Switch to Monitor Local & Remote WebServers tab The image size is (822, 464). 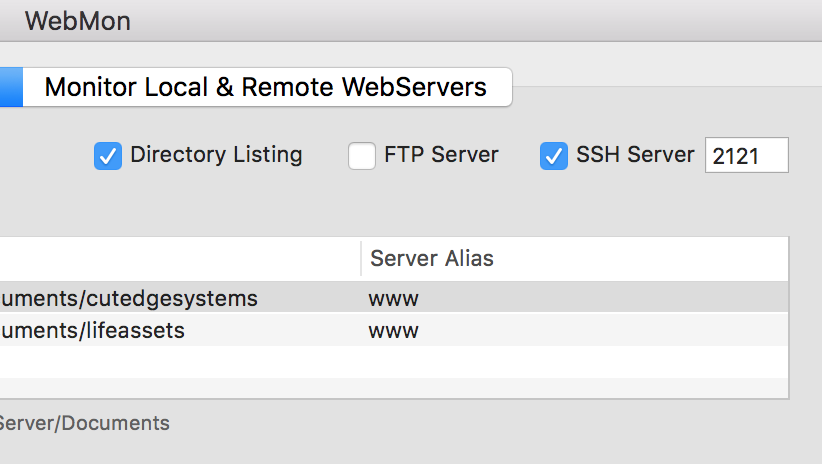pyautogui.click(x=266, y=87)
